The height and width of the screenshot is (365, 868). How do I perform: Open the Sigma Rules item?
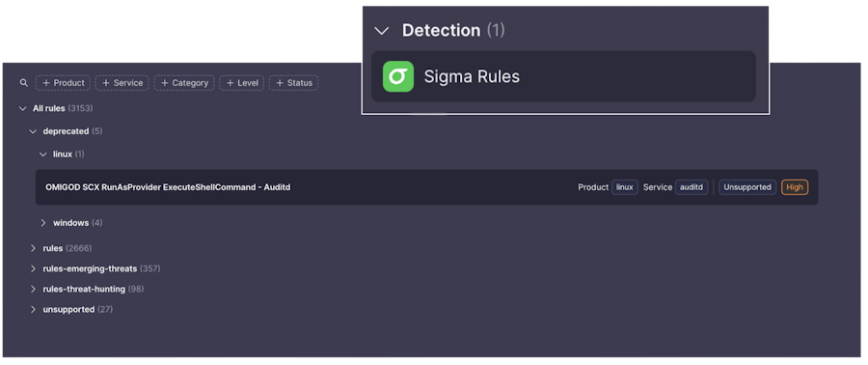(563, 76)
